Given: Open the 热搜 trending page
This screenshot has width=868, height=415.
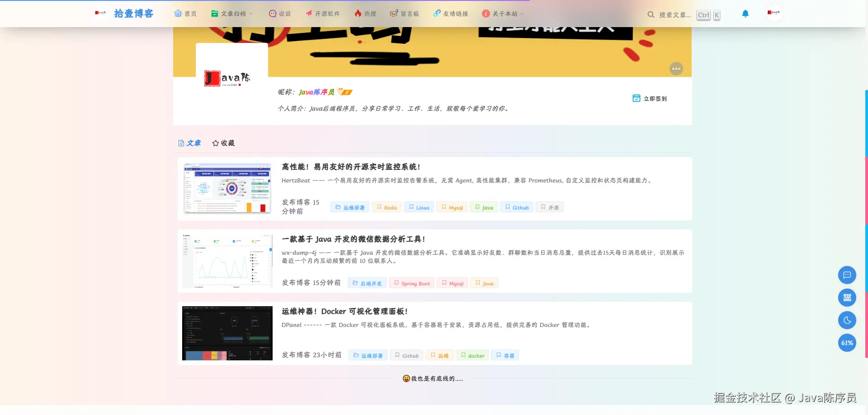Looking at the screenshot, I should click(x=365, y=14).
